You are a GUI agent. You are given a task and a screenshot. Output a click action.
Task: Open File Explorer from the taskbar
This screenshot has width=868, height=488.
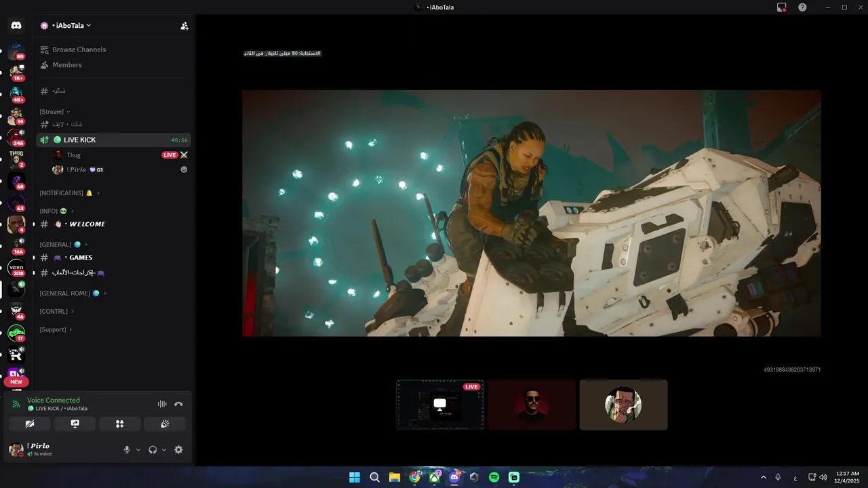coord(395,477)
